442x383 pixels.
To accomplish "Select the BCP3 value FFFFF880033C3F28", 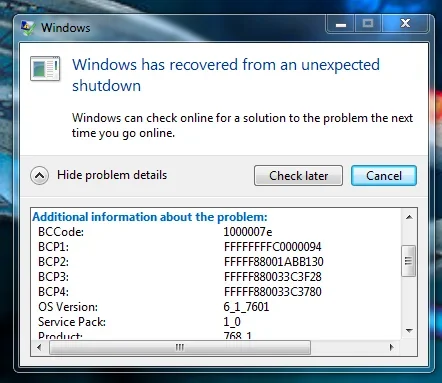I will 272,277.
